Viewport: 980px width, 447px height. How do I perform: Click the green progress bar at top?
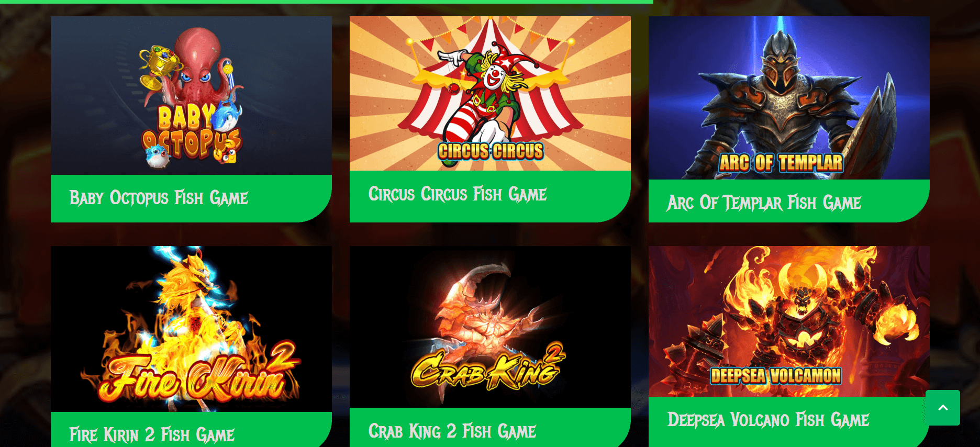pyautogui.click(x=327, y=2)
